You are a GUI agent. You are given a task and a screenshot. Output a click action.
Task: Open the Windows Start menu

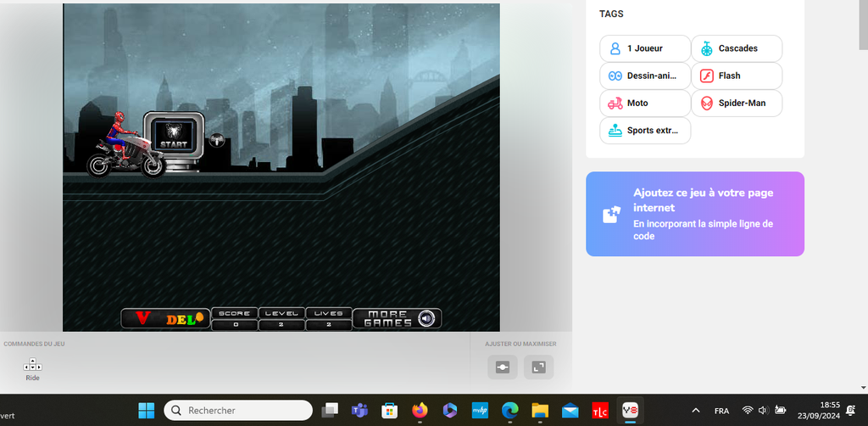point(147,411)
